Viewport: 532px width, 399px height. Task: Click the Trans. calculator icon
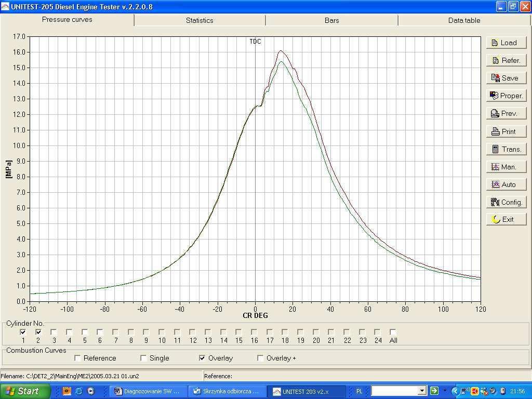[x=495, y=149]
